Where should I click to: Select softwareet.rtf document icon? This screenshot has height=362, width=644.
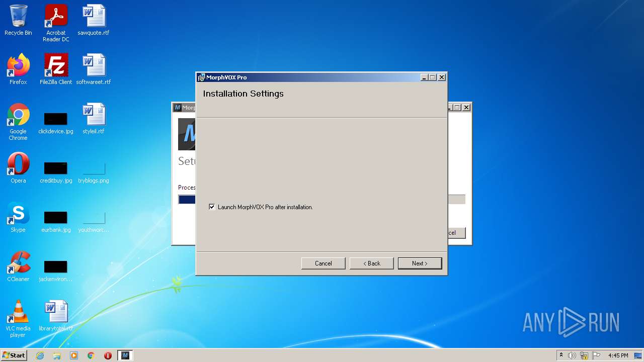pos(94,69)
